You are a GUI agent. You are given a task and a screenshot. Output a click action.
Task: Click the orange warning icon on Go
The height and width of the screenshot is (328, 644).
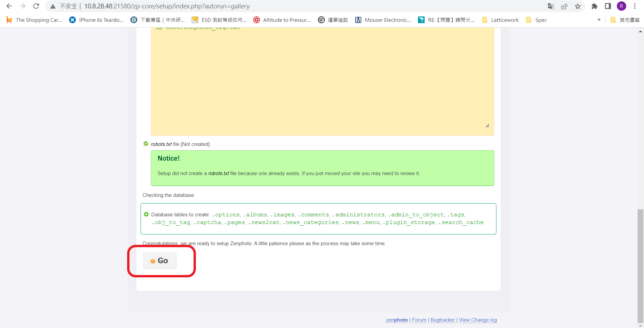(x=153, y=261)
